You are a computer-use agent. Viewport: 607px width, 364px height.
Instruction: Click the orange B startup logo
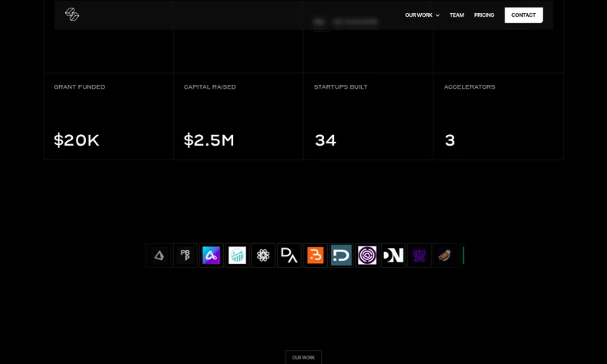[316, 256]
